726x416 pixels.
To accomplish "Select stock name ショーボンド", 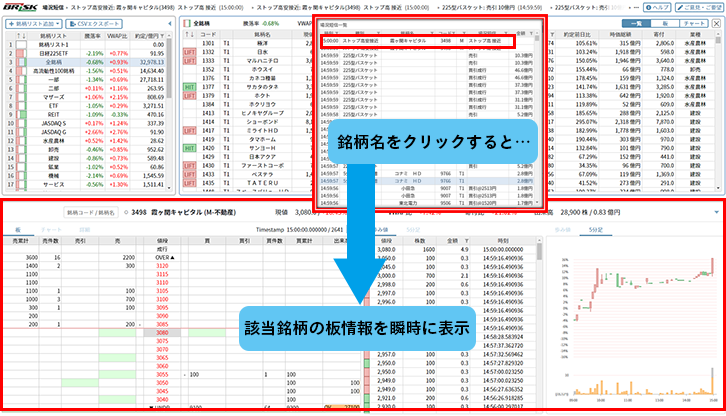I will click(x=262, y=122).
